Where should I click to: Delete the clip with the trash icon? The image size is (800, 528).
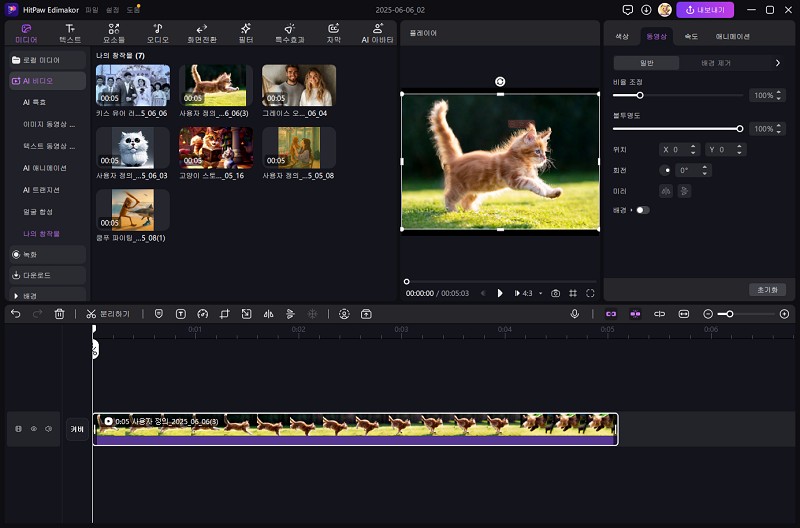coord(59,314)
